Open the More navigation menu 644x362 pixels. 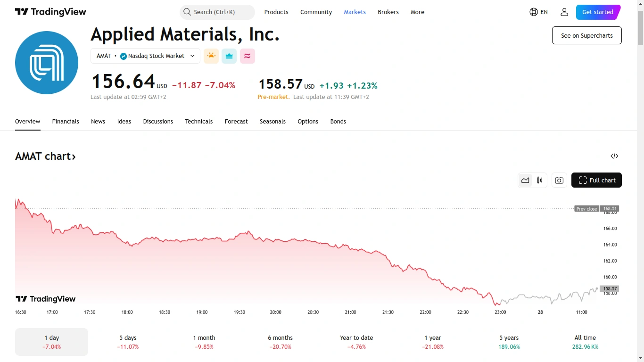point(417,12)
